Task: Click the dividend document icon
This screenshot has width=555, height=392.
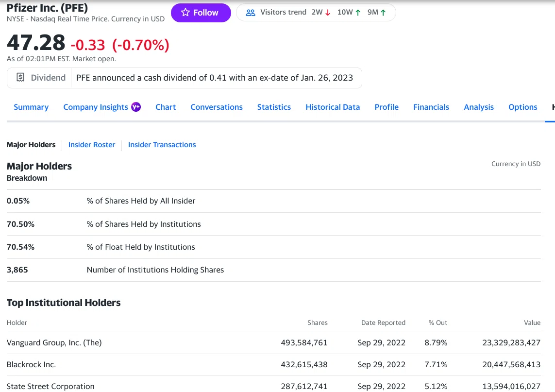Action: coord(20,77)
